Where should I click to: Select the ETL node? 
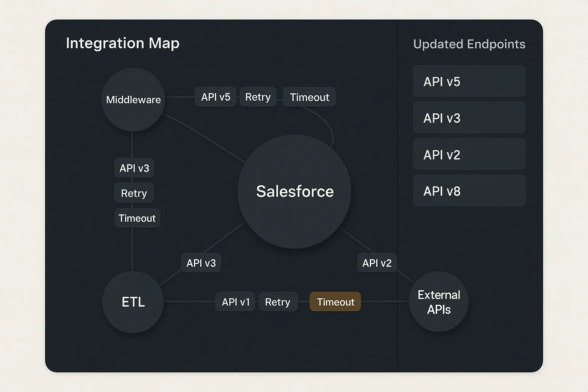click(x=132, y=302)
